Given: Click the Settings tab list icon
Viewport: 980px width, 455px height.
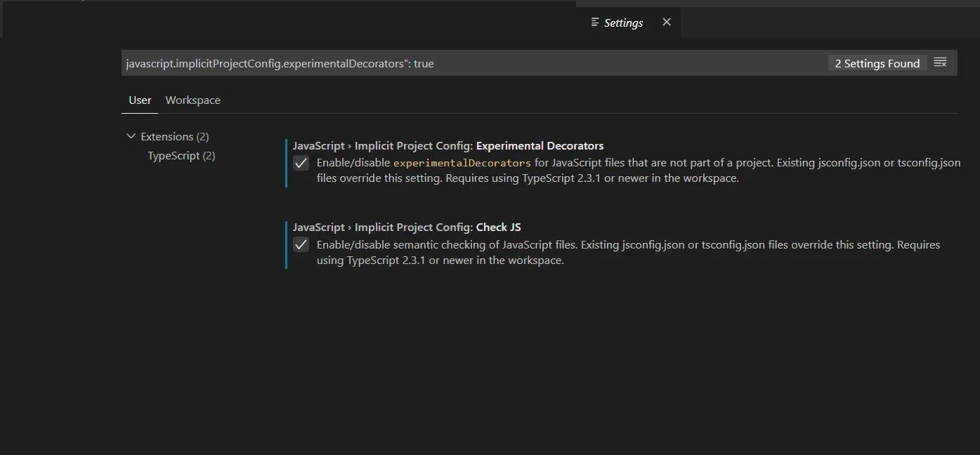Looking at the screenshot, I should point(595,22).
